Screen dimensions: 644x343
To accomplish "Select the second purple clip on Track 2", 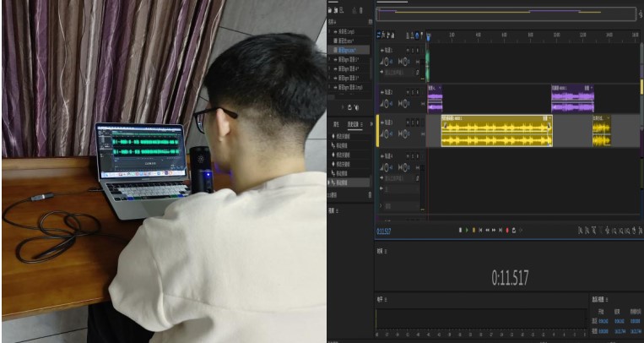I will [x=572, y=98].
